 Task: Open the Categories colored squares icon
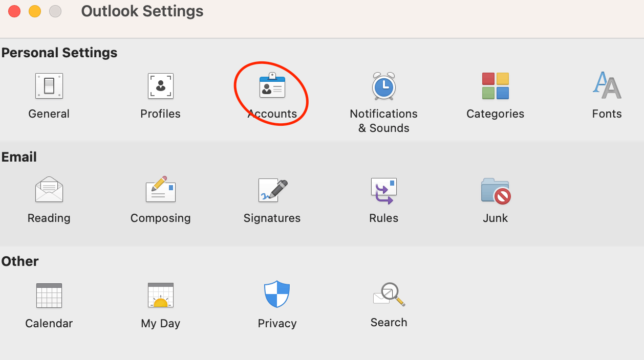495,85
